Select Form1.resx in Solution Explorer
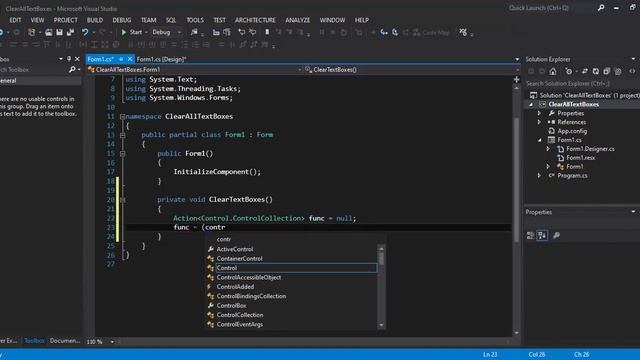The image size is (640, 360). [x=580, y=158]
